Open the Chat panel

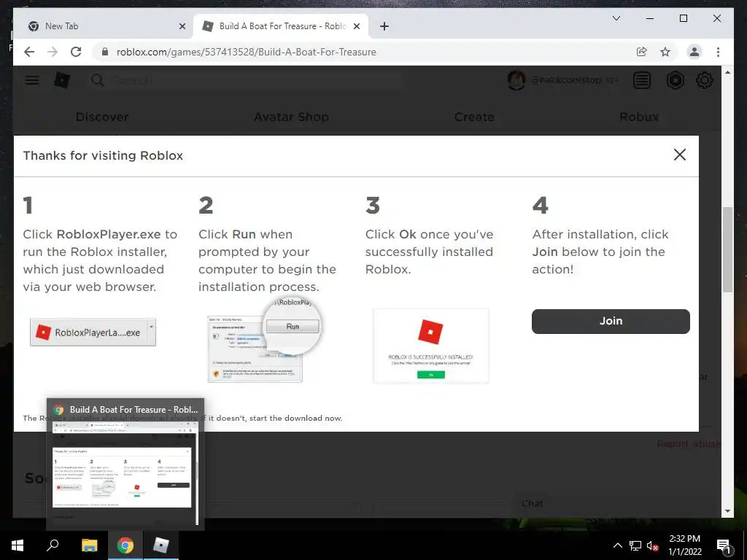pyautogui.click(x=532, y=503)
